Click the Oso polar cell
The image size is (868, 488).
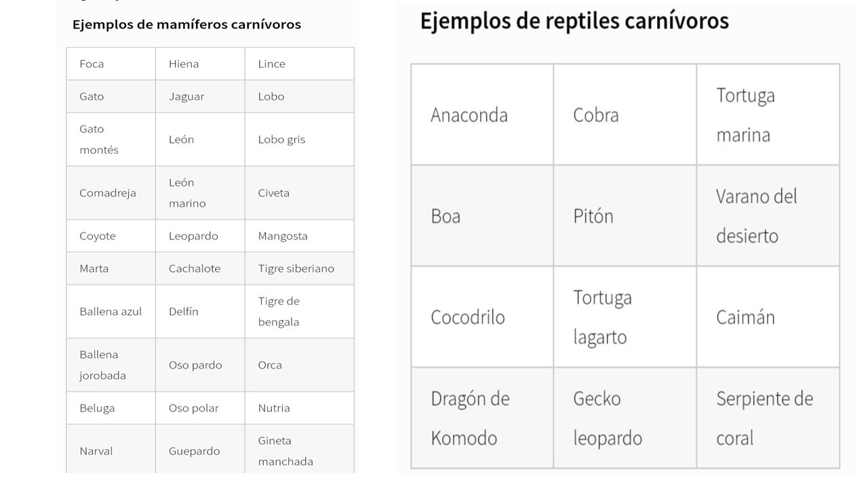[200, 408]
